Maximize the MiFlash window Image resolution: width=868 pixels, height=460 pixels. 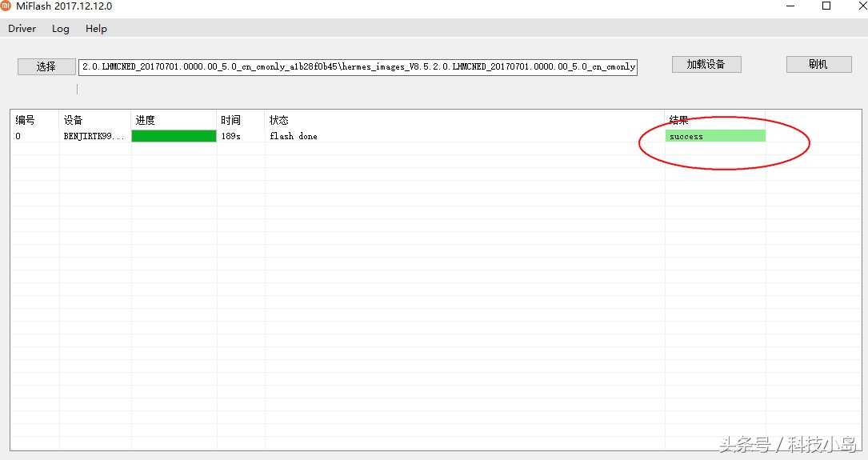[x=826, y=6]
